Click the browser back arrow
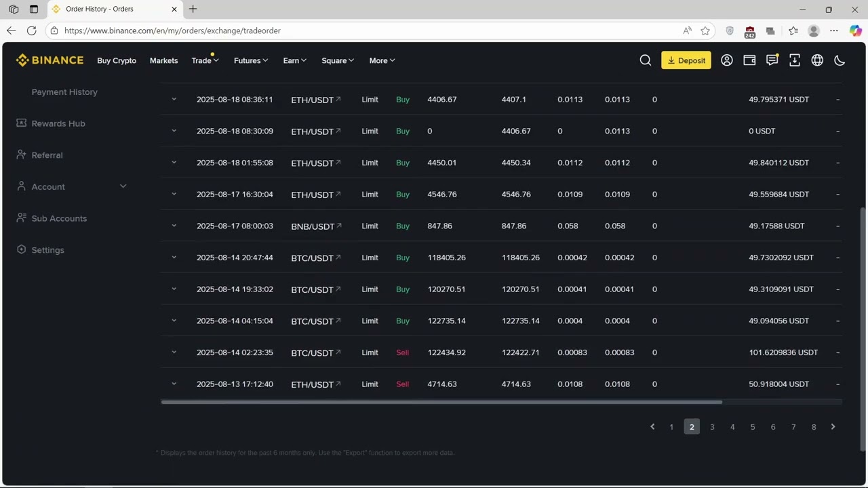This screenshot has height=488, width=868. pos(11,30)
